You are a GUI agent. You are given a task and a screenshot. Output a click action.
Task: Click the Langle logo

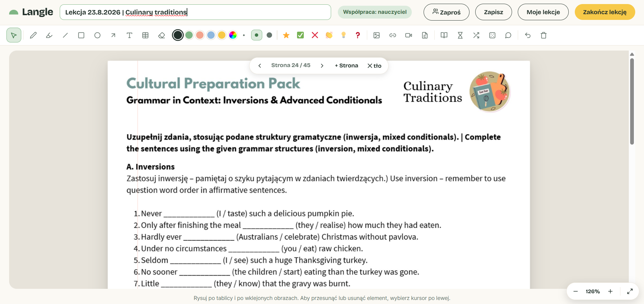[31, 12]
